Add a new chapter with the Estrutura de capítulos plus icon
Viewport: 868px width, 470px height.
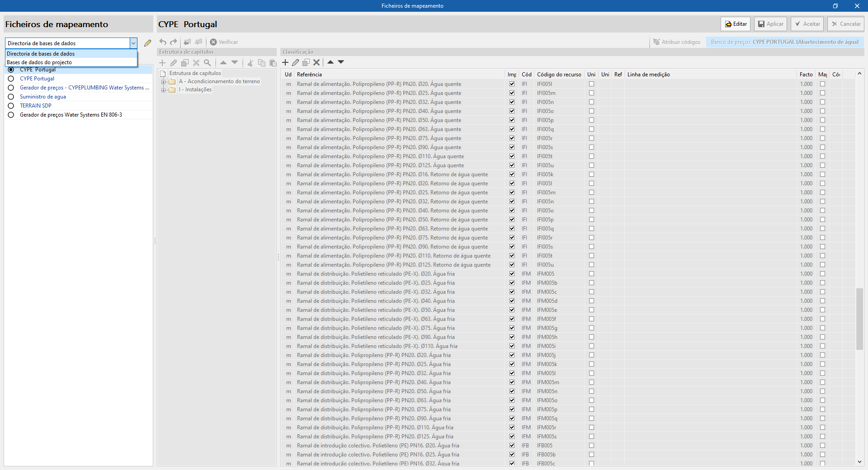pos(162,63)
